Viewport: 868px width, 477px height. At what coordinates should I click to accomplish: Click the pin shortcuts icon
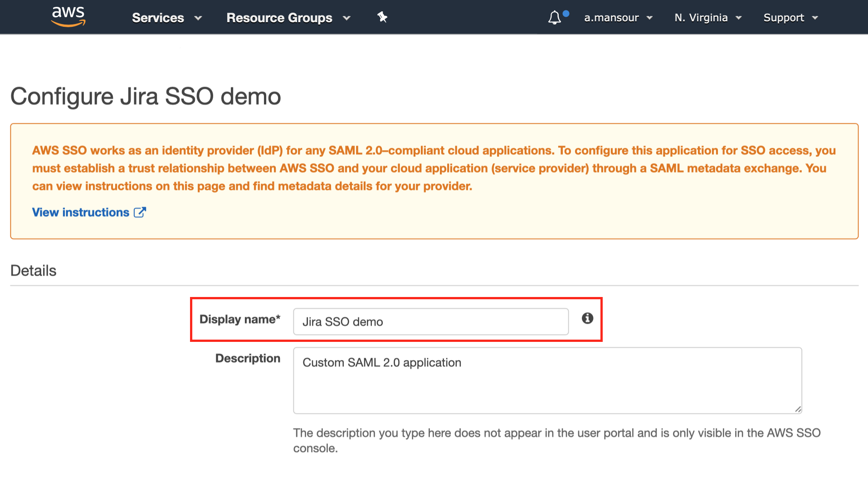[x=382, y=17]
